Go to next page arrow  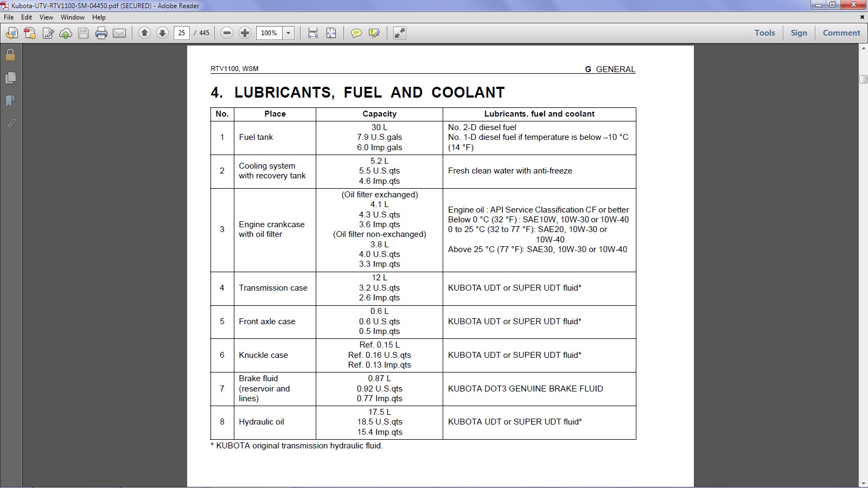point(162,33)
